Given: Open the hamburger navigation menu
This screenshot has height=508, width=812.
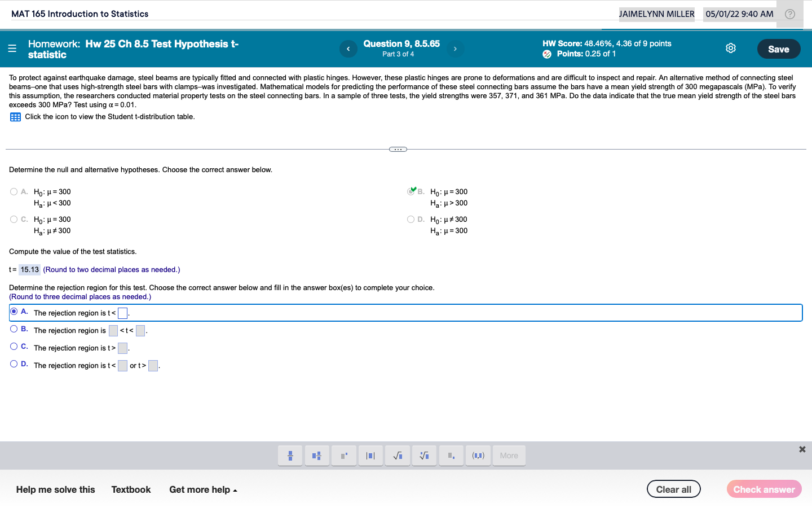Looking at the screenshot, I should [x=12, y=49].
